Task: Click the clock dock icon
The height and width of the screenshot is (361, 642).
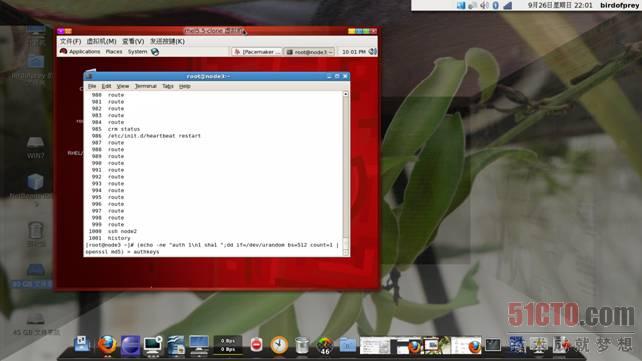Action: [279, 345]
